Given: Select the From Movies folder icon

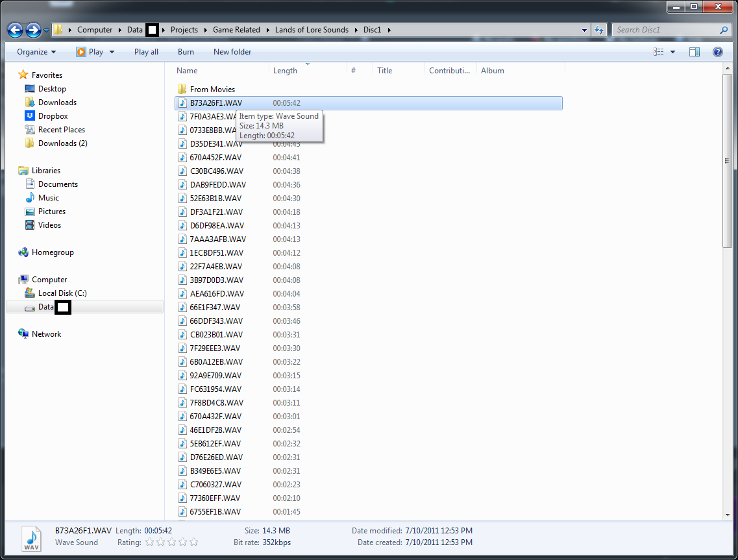Looking at the screenshot, I should tap(182, 89).
